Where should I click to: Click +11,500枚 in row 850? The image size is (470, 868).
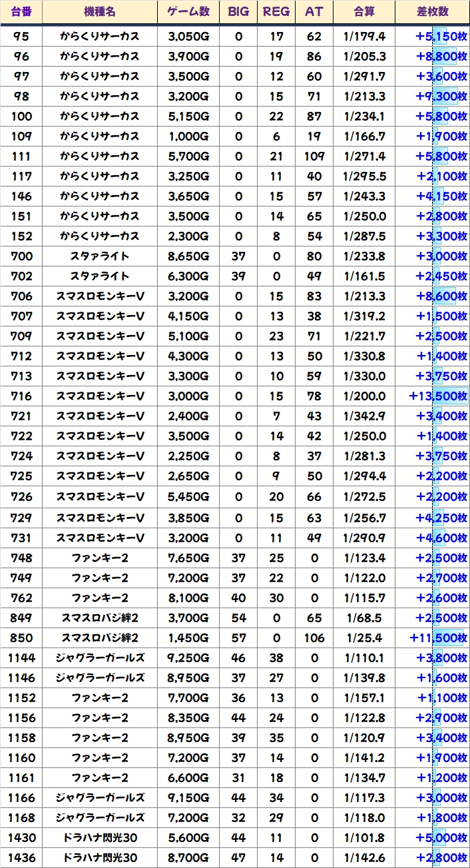tap(438, 638)
